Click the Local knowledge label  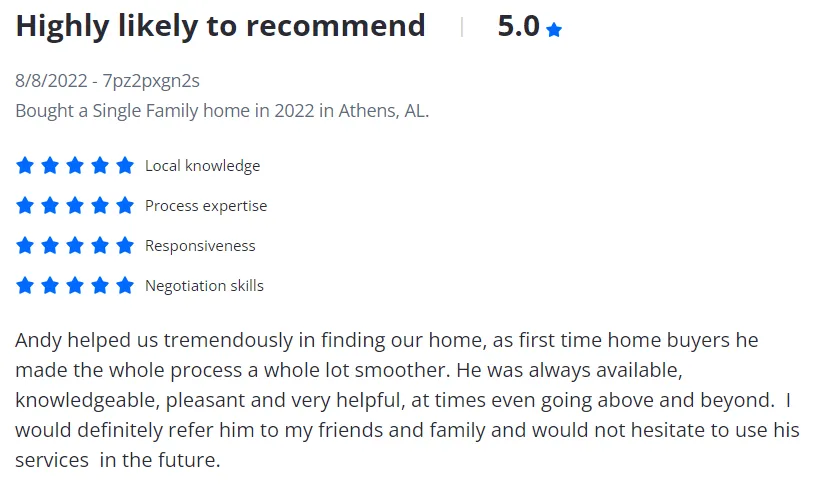pos(202,166)
